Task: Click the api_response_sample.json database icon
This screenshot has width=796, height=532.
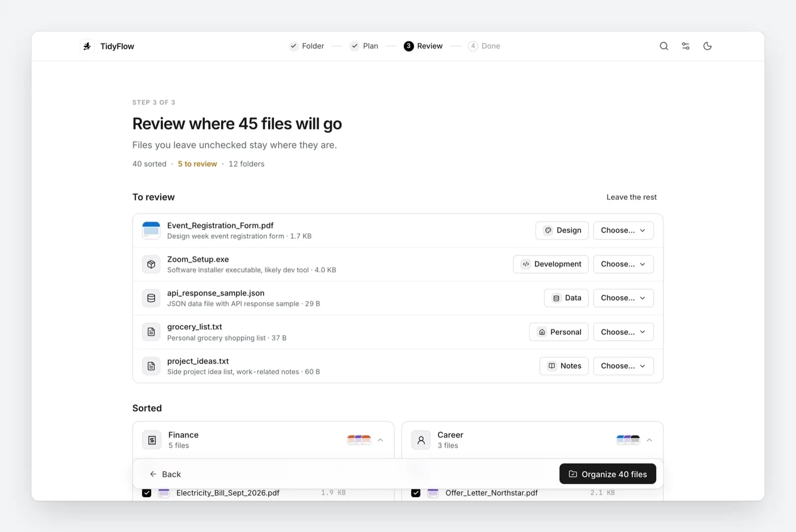Action: [151, 298]
